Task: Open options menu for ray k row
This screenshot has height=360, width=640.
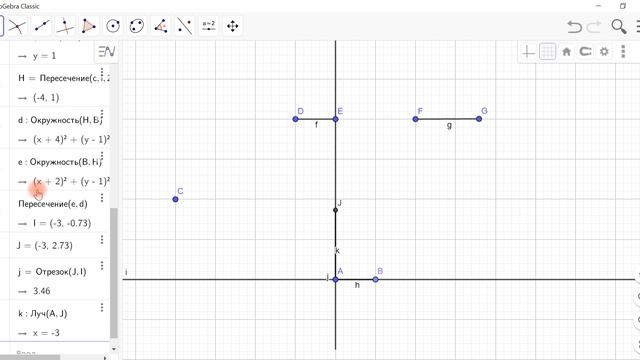Action: click(x=102, y=307)
